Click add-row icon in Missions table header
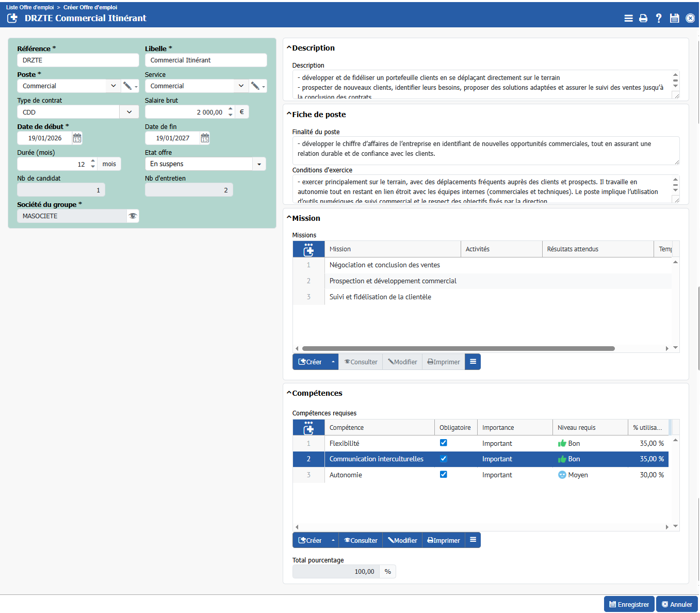 [x=308, y=249]
